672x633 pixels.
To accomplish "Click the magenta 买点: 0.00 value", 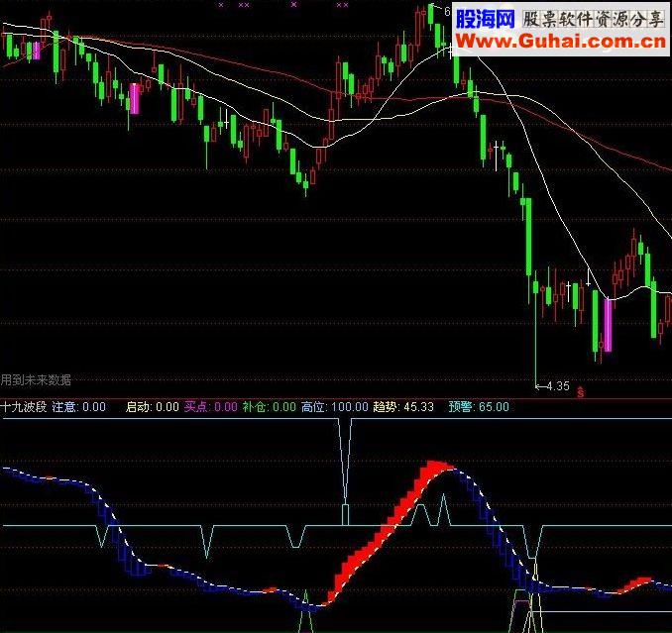I will pyautogui.click(x=210, y=406).
